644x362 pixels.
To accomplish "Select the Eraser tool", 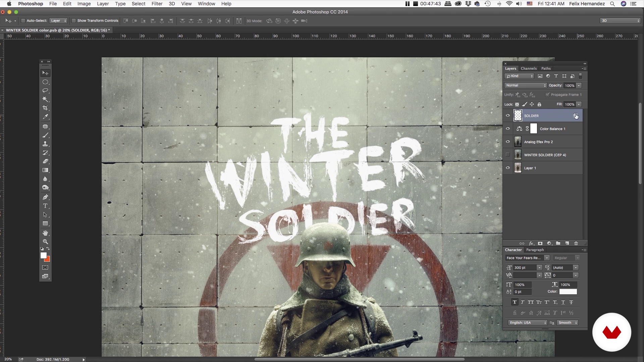I will click(45, 161).
